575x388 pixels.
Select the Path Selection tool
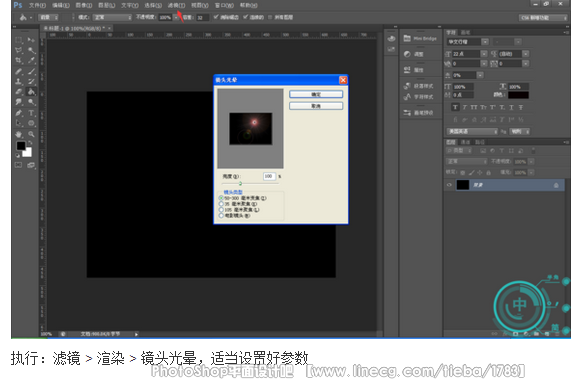point(19,123)
